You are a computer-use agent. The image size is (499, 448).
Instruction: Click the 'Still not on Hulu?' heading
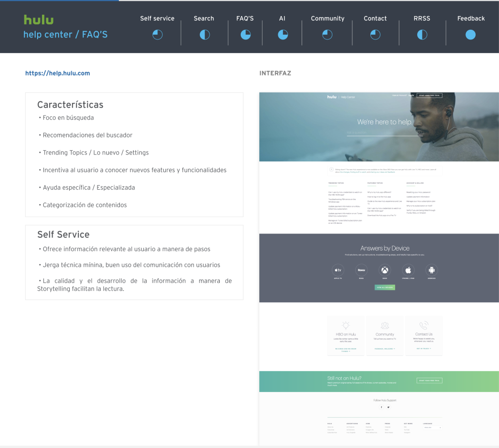pyautogui.click(x=344, y=378)
